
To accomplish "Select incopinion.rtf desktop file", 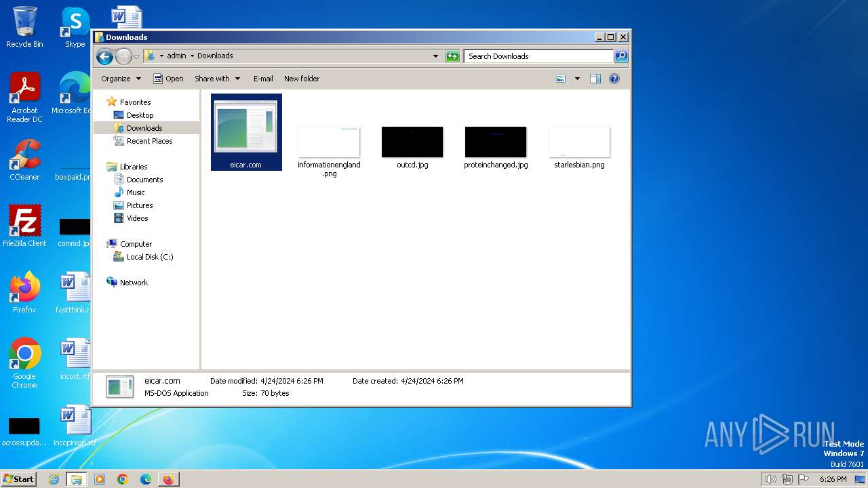I will [75, 425].
